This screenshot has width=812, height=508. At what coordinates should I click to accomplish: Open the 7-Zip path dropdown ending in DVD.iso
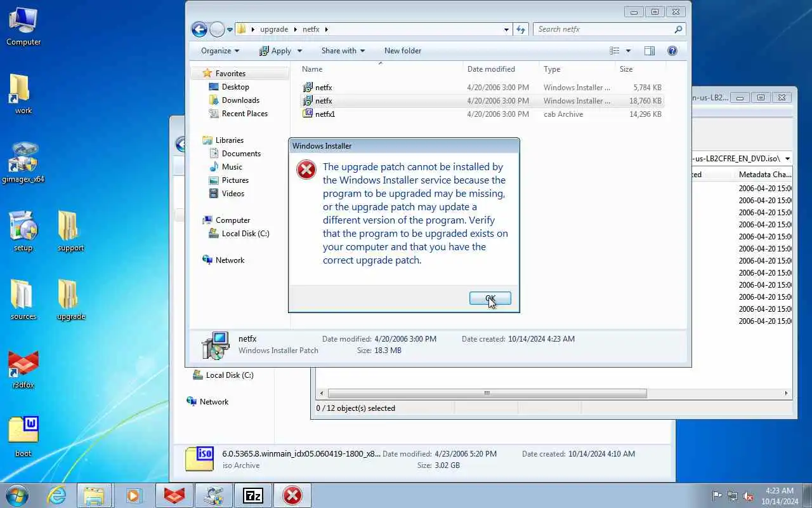click(787, 159)
